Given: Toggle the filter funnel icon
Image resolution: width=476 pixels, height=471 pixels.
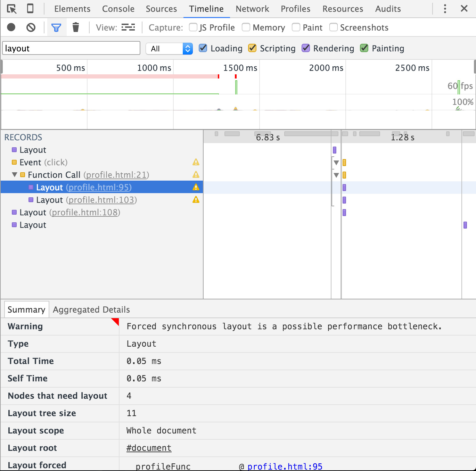Looking at the screenshot, I should pyautogui.click(x=56, y=27).
